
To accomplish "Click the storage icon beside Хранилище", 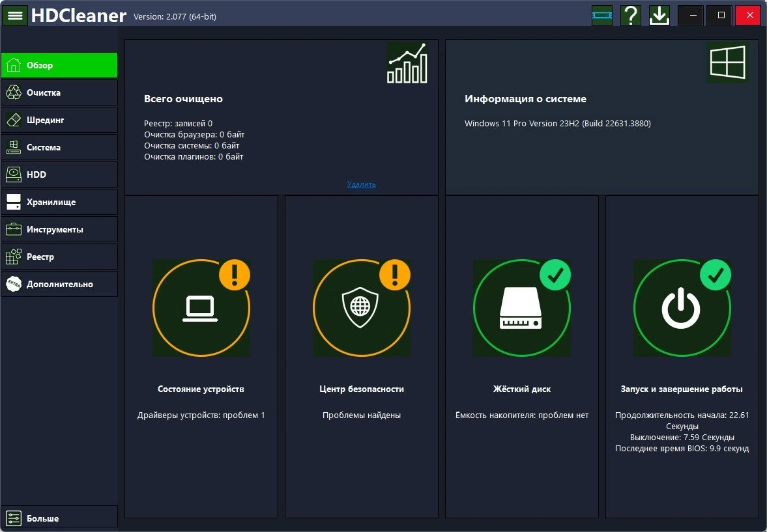I will (x=14, y=202).
